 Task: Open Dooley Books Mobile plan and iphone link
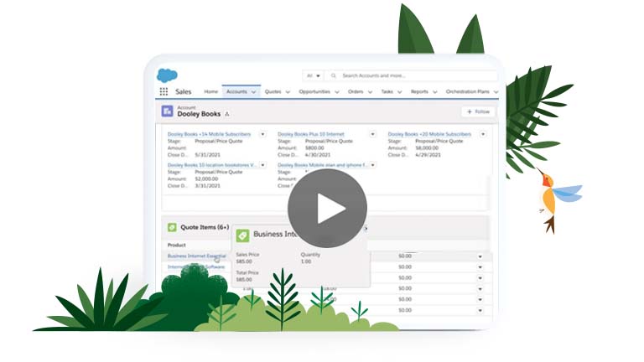point(322,165)
